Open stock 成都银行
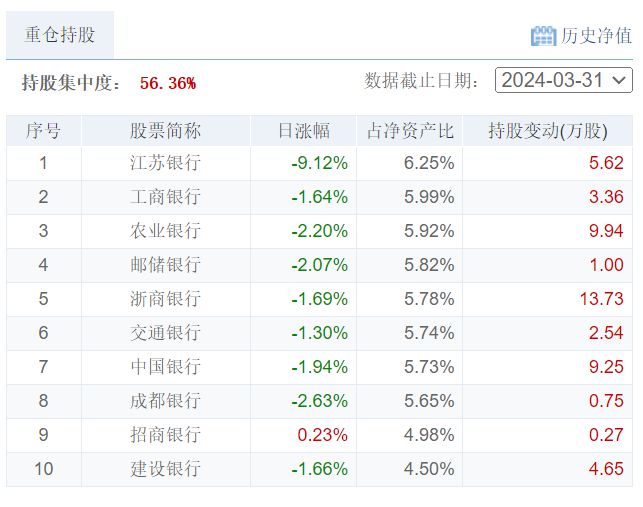Screen dimensions: 643x507 click(x=165, y=401)
